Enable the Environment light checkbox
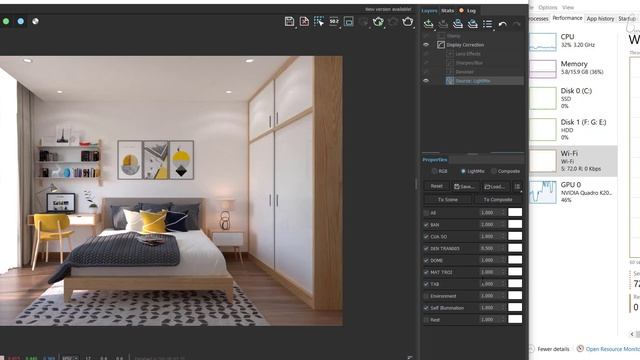 [x=426, y=296]
